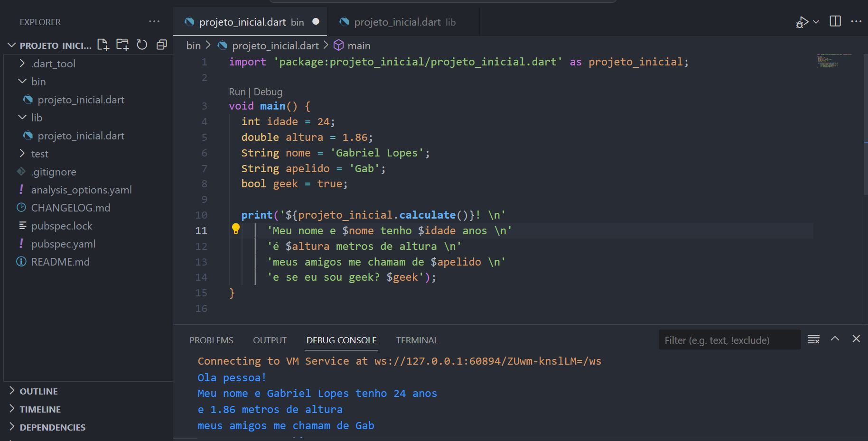Click main in the breadcrumb
The image size is (868, 441).
(359, 46)
